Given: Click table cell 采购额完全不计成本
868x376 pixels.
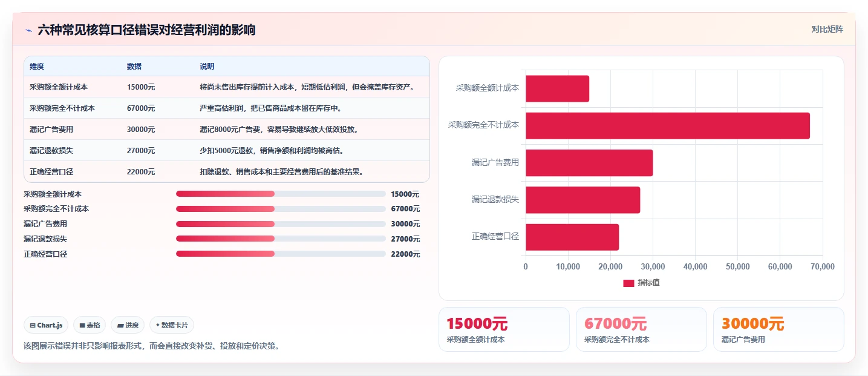Looking at the screenshot, I should (62, 108).
